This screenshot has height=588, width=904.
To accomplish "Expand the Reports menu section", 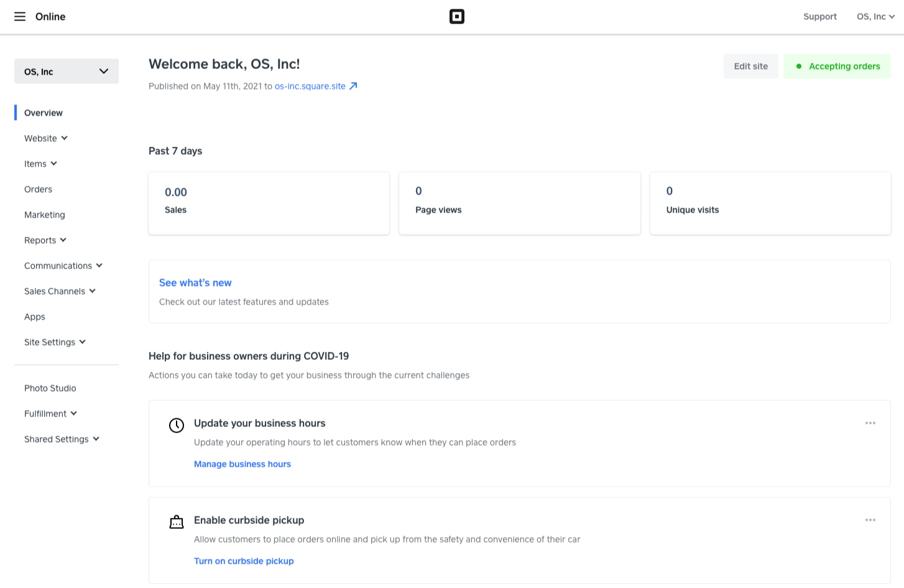I will coord(45,241).
